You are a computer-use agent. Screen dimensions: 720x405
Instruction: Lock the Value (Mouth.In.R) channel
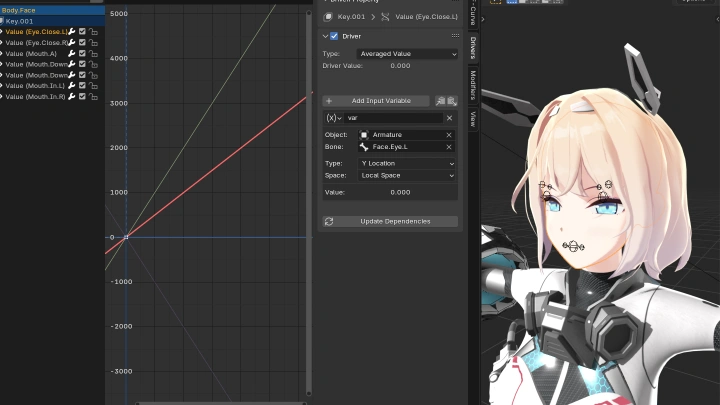click(x=93, y=96)
